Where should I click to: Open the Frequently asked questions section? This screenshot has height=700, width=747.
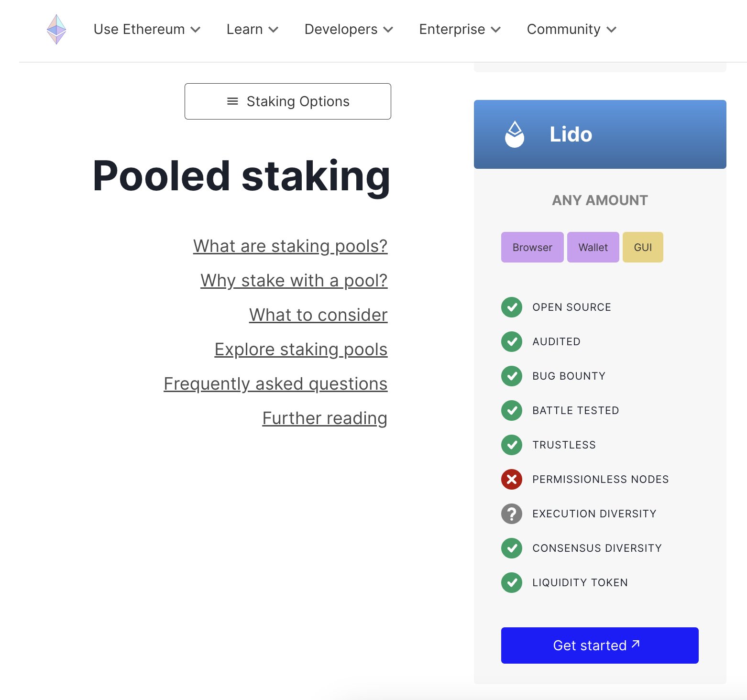click(275, 383)
